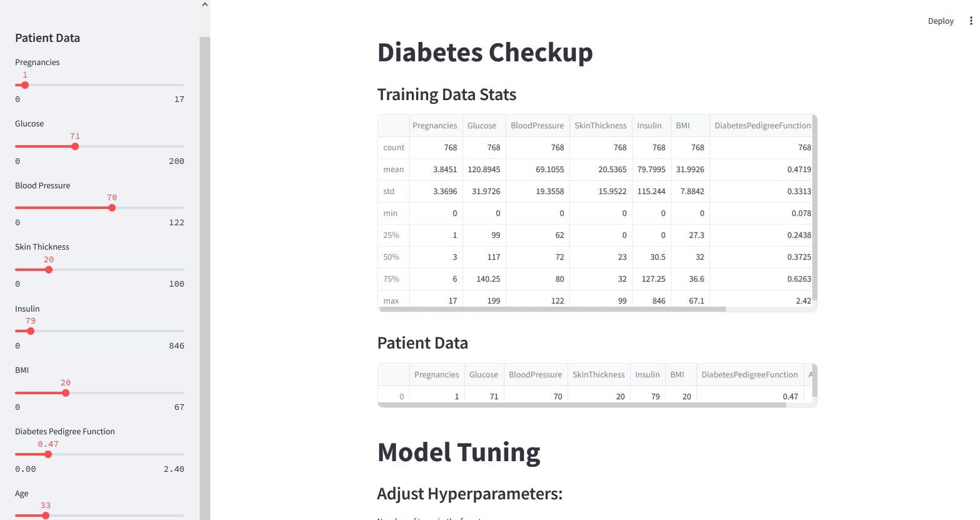Click the Deploy button

click(941, 21)
